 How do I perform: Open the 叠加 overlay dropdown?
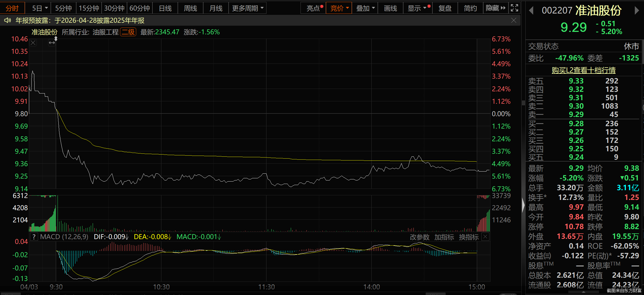365,8
